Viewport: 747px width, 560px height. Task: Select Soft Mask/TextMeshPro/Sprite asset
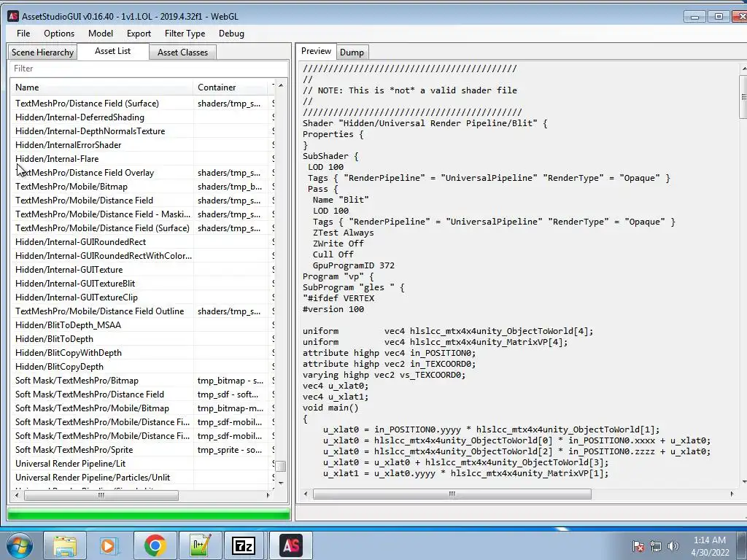pos(142,449)
